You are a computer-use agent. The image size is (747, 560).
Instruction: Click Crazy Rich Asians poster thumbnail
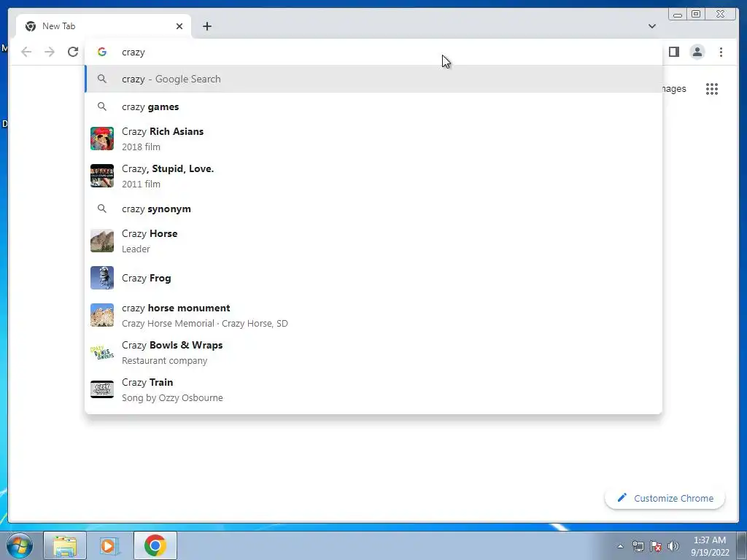[x=102, y=139]
